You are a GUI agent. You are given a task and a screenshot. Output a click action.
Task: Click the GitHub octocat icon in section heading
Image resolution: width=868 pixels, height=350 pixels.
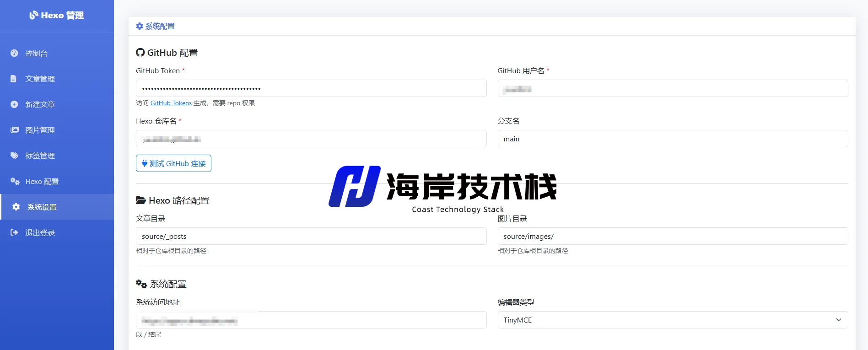[x=140, y=53]
